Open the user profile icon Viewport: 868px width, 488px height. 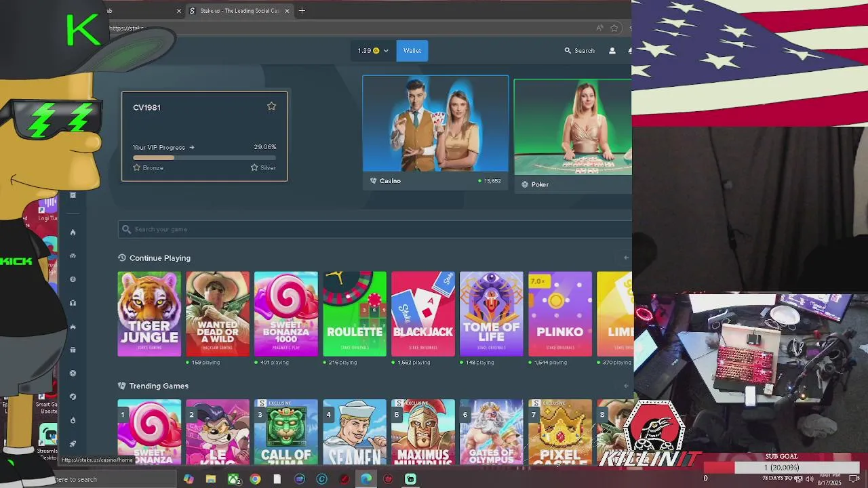pyautogui.click(x=612, y=51)
